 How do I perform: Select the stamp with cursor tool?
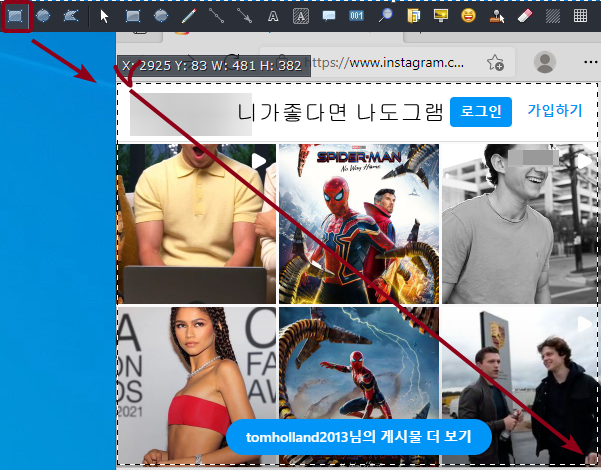point(497,16)
